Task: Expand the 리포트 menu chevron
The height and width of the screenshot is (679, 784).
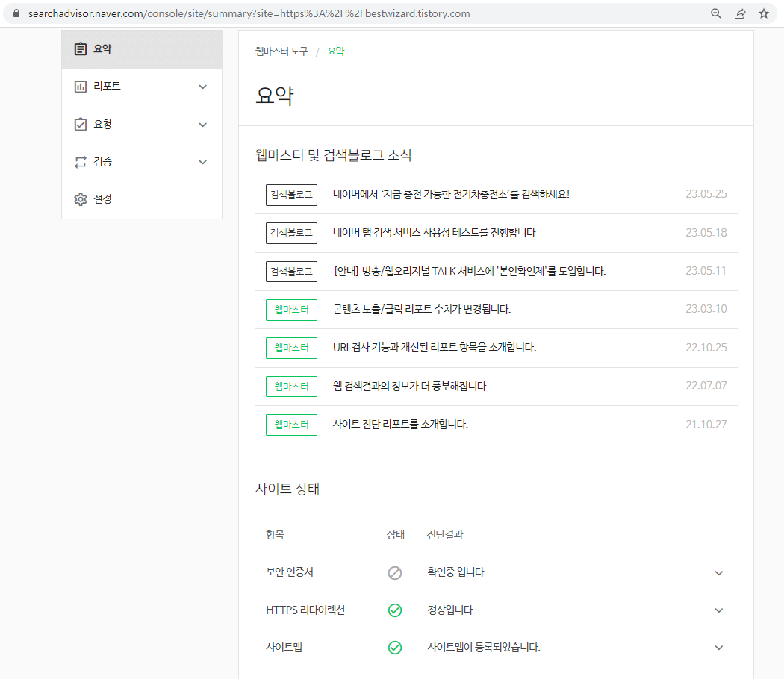Action: (202, 87)
